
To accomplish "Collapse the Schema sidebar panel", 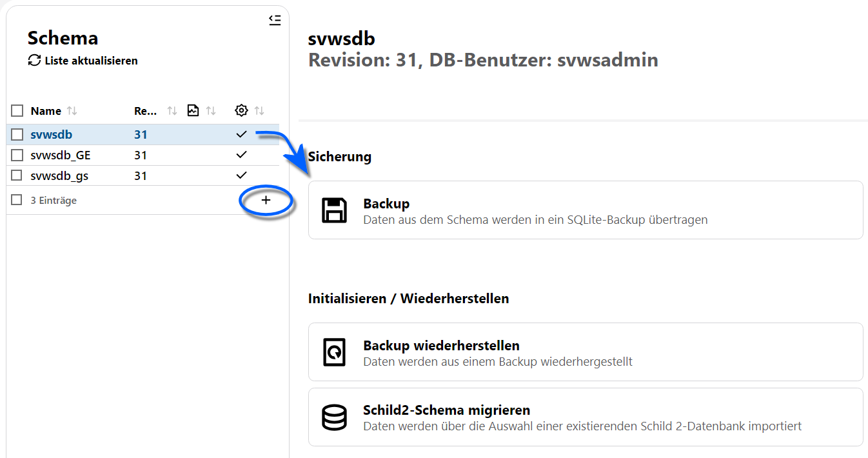I will pyautogui.click(x=275, y=20).
